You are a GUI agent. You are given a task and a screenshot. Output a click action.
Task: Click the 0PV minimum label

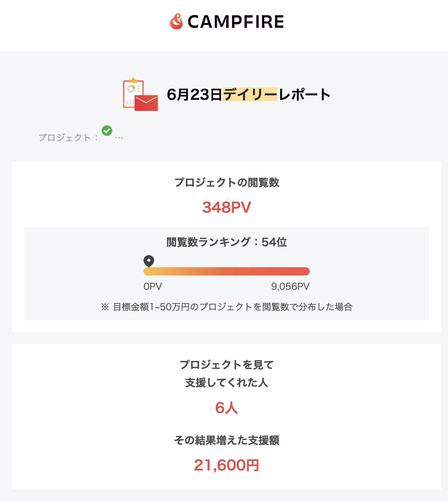click(x=153, y=286)
